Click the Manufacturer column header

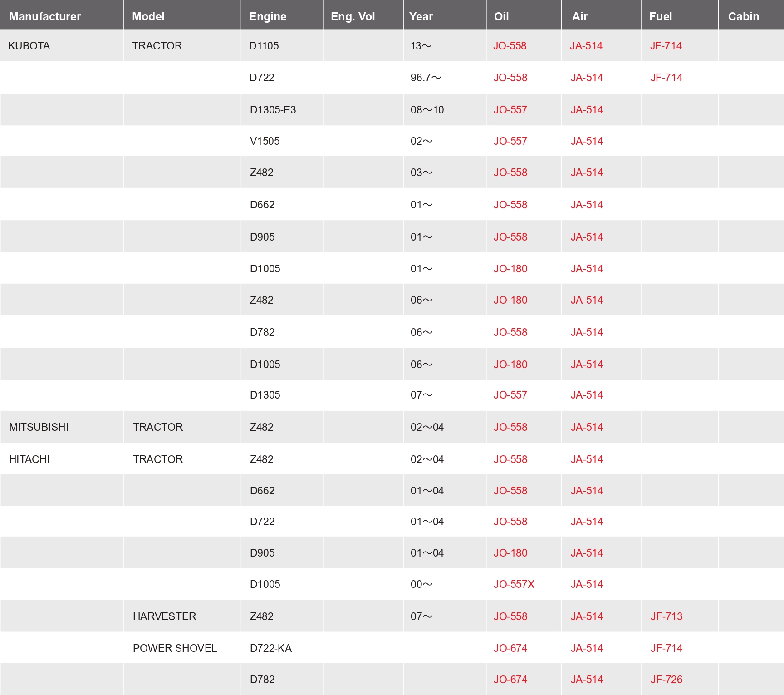[45, 17]
